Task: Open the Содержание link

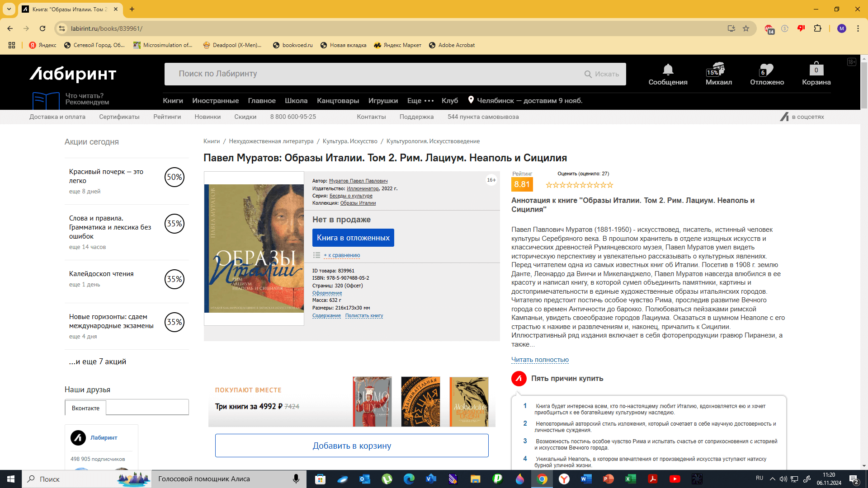Action: click(326, 316)
